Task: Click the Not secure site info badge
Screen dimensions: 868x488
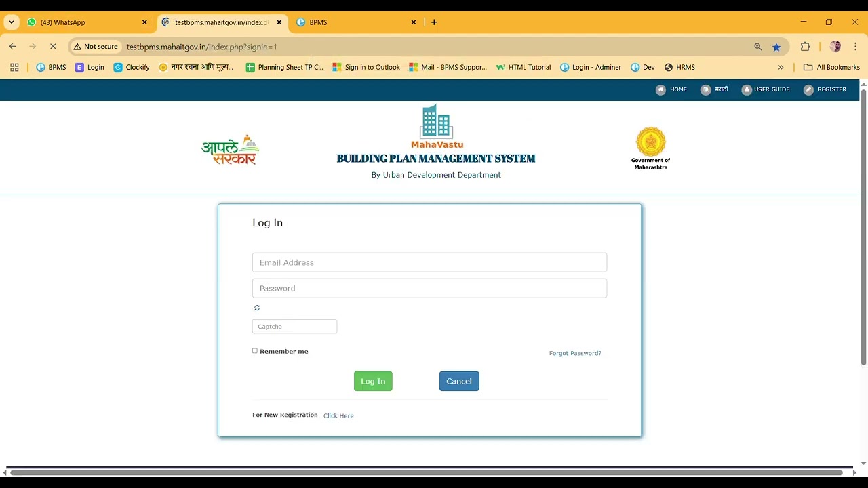Action: click(96, 47)
